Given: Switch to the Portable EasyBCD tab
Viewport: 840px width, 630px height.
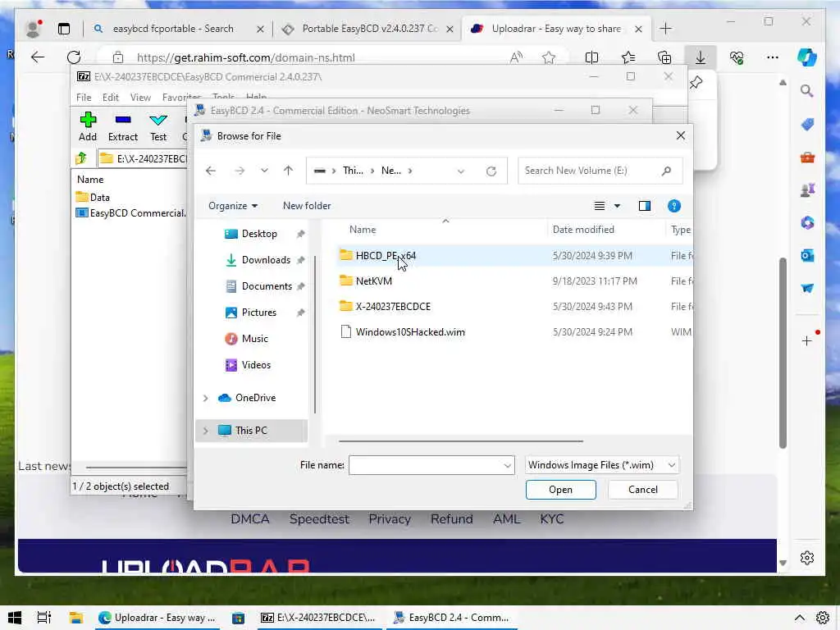Looking at the screenshot, I should 370,29.
